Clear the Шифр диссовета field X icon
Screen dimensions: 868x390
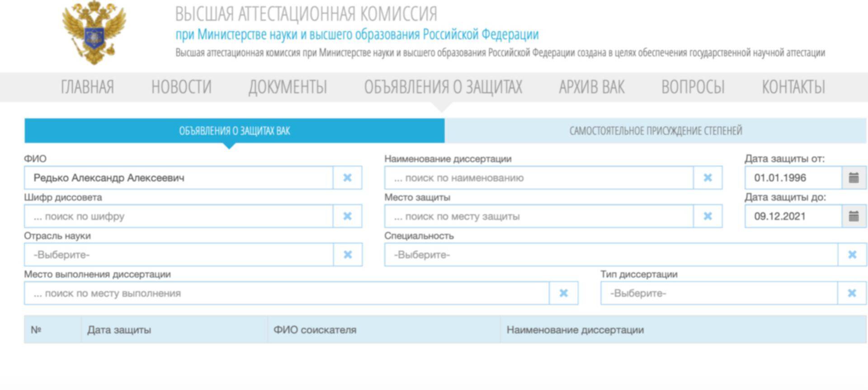347,216
